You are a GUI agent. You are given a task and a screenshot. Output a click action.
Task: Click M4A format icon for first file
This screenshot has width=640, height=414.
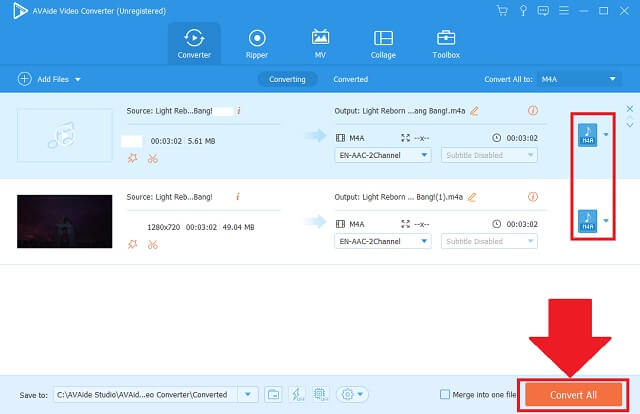(587, 135)
